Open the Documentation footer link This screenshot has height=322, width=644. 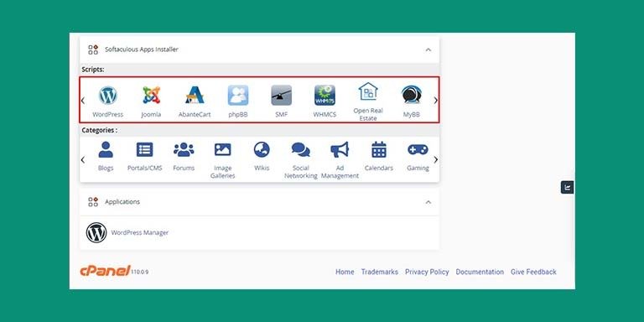coord(480,272)
